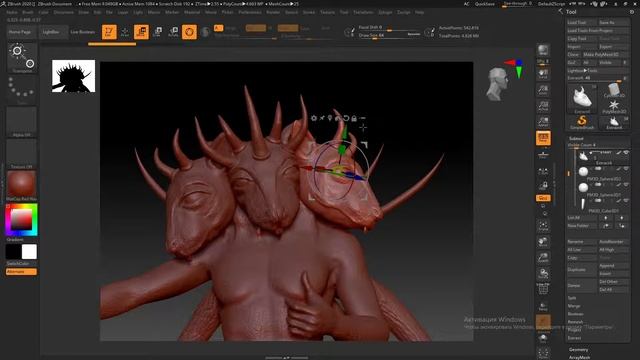
Task: Click Load Tool button
Action: (x=582, y=22)
